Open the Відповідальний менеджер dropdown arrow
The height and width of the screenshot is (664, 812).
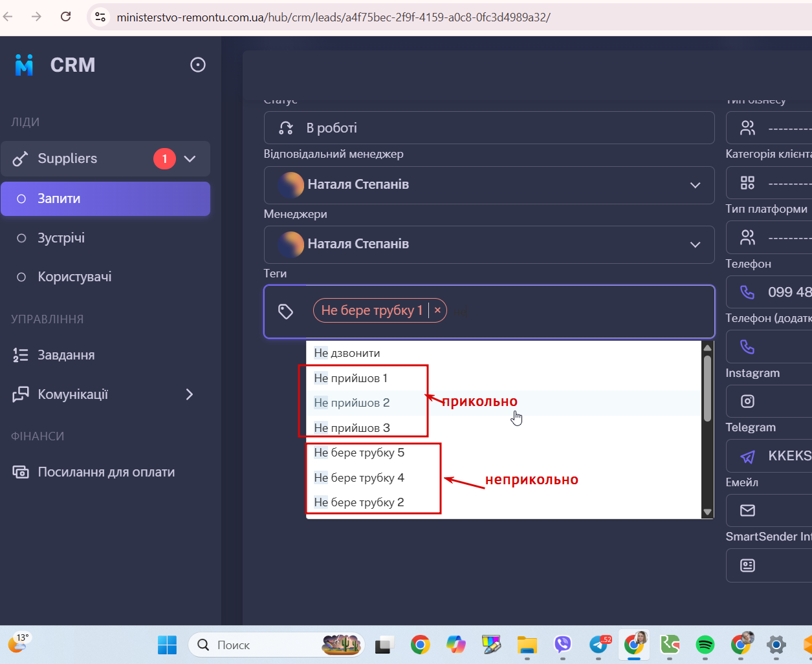coord(696,185)
